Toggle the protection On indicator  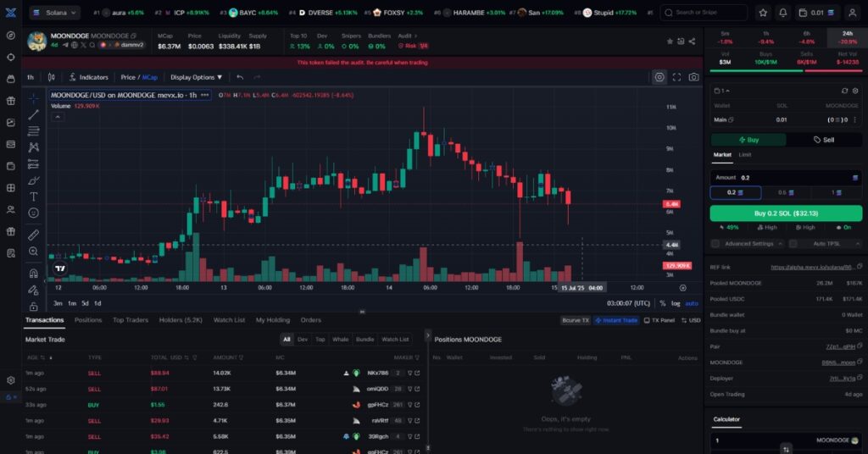[x=843, y=227]
